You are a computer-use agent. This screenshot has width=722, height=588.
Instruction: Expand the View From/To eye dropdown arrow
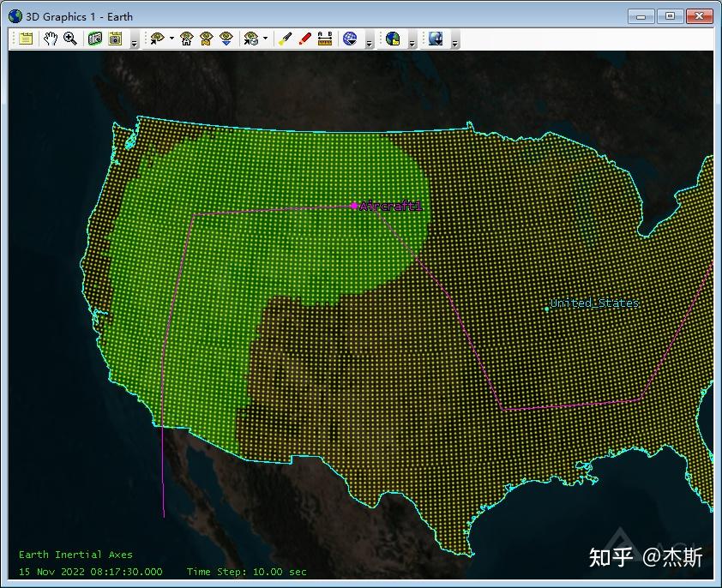tap(171, 39)
